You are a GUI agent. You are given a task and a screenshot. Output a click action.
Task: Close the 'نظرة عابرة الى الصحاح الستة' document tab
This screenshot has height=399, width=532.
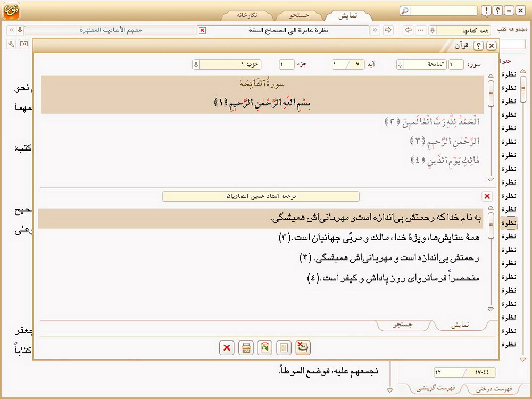tap(202, 30)
